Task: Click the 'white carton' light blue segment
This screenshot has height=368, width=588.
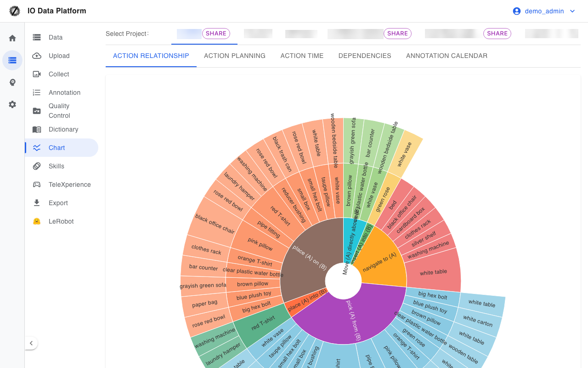Action: pos(478,321)
